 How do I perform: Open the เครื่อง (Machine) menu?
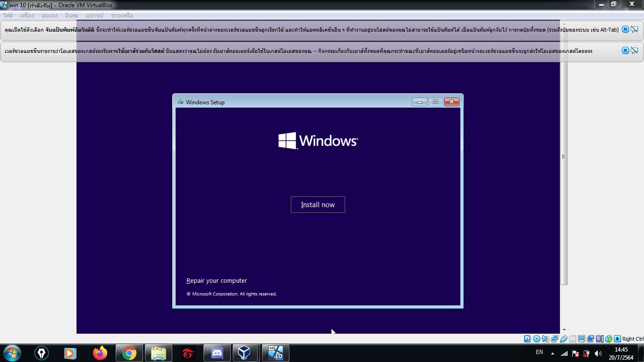27,16
